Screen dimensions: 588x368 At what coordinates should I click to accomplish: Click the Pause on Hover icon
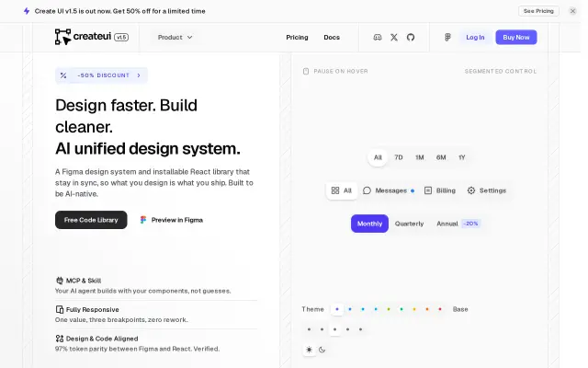point(306,72)
